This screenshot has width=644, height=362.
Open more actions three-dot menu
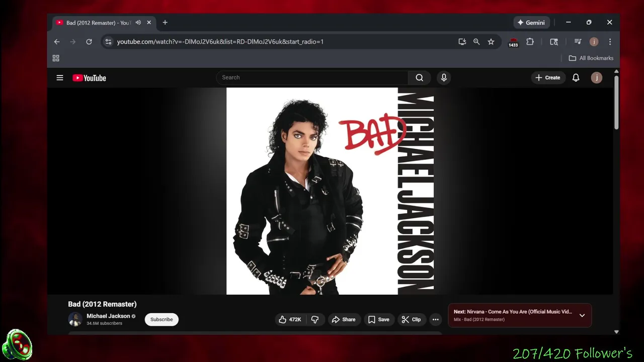pyautogui.click(x=436, y=320)
